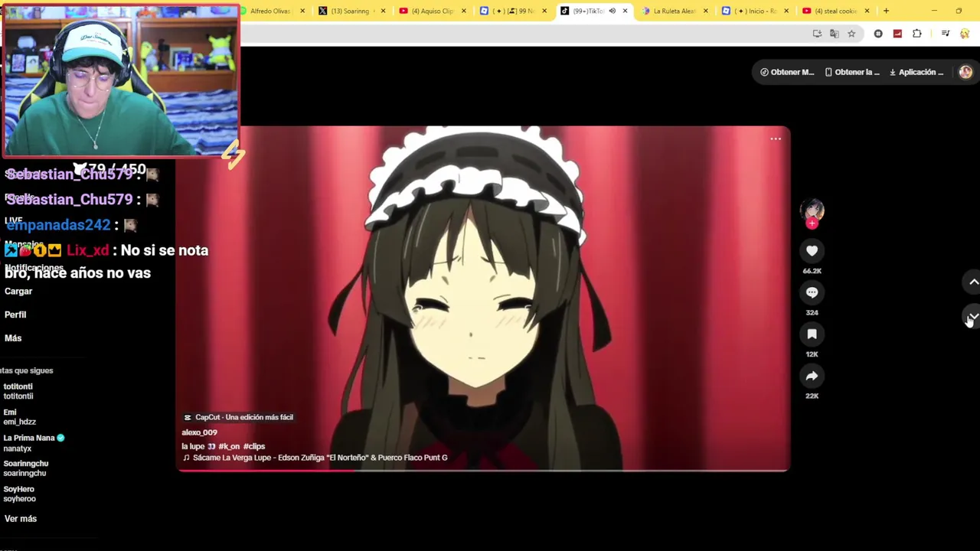Click the install app icon in the address bar
This screenshot has height=551, width=980.
click(817, 34)
